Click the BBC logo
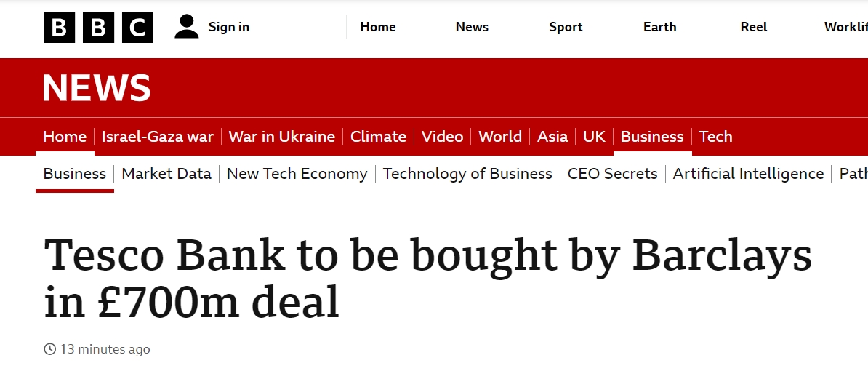This screenshot has width=868, height=371. pos(98,28)
